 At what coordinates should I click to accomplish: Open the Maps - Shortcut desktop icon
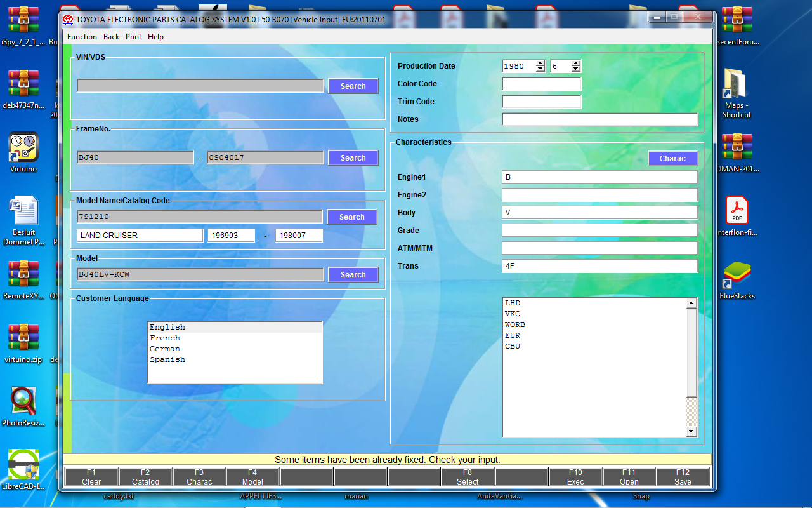pyautogui.click(x=737, y=93)
